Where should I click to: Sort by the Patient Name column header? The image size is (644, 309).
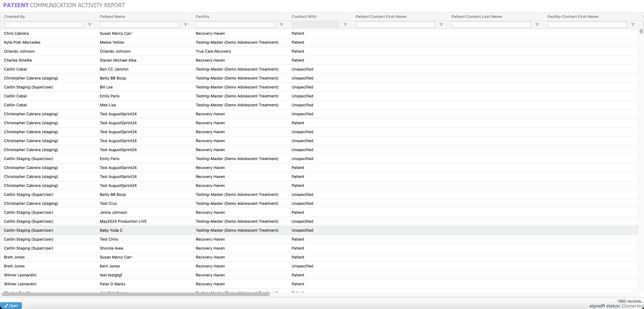(x=112, y=16)
